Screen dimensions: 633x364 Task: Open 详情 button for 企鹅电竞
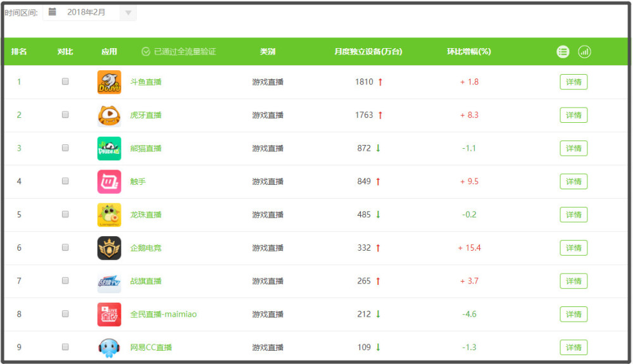[573, 248]
